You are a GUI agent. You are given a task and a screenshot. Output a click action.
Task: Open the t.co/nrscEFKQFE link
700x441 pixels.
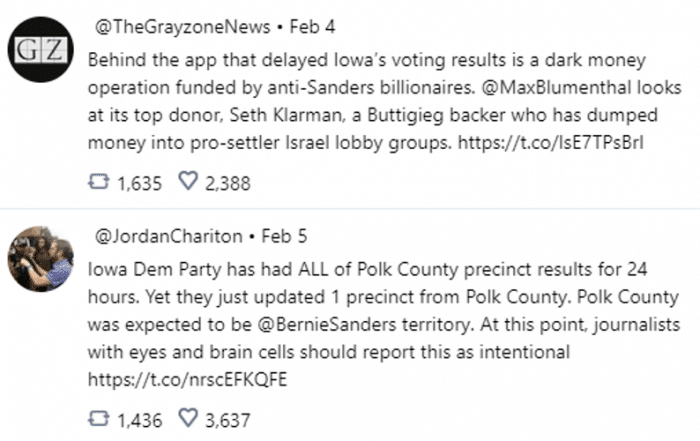tap(188, 380)
